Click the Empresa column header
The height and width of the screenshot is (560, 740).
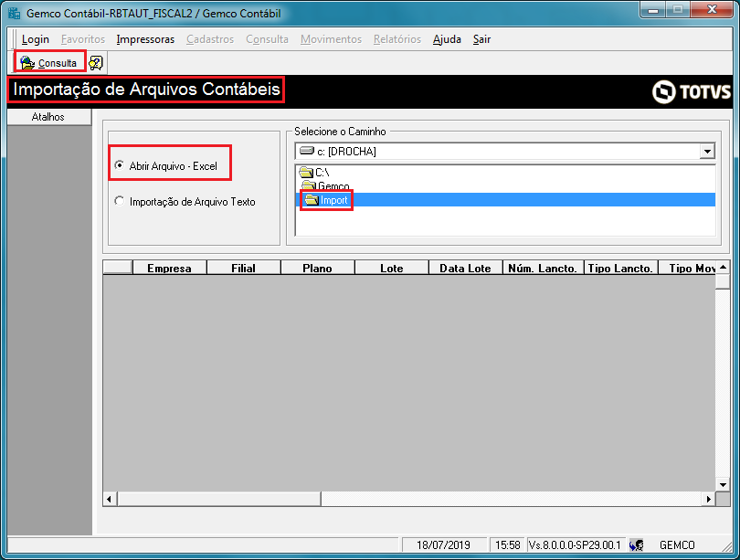pos(169,268)
